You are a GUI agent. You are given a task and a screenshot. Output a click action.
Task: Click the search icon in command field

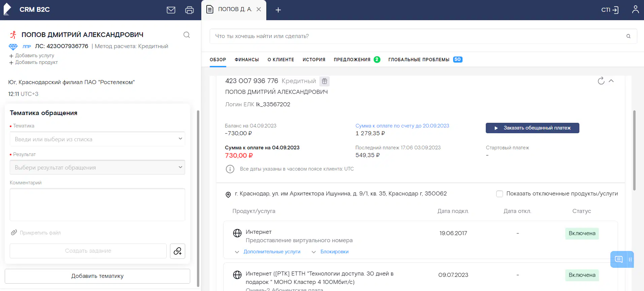[x=628, y=36]
